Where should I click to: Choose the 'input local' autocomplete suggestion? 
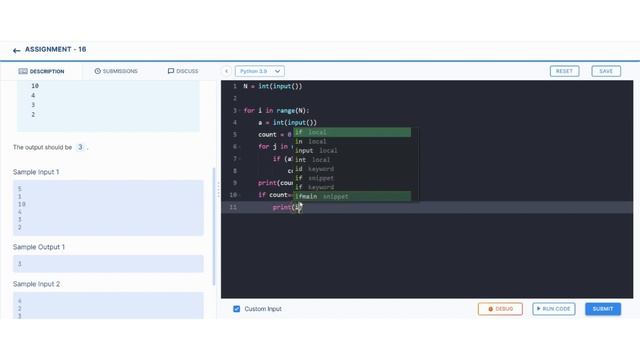[x=352, y=151]
